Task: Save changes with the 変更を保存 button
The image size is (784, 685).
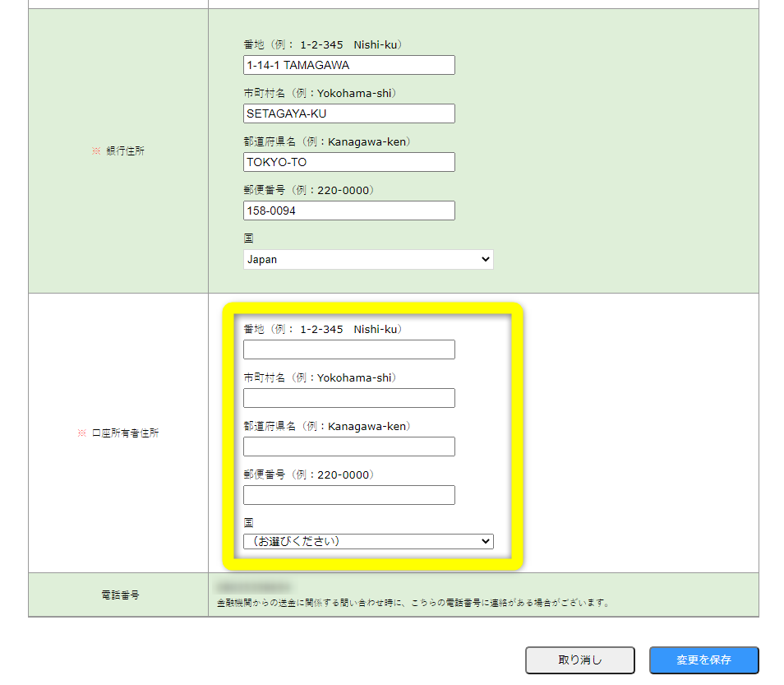Action: click(x=703, y=660)
